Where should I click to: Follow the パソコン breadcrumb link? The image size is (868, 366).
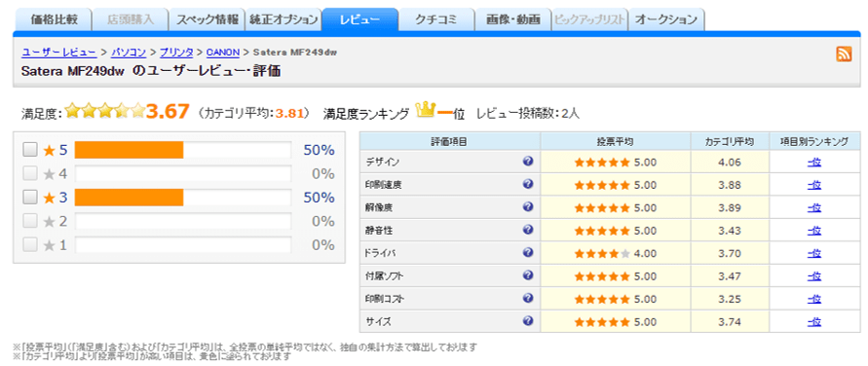(129, 53)
